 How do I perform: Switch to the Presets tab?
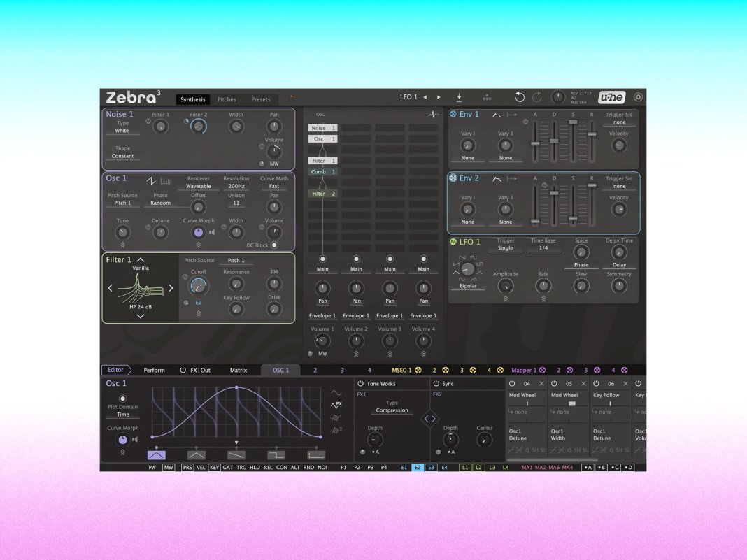(x=260, y=100)
